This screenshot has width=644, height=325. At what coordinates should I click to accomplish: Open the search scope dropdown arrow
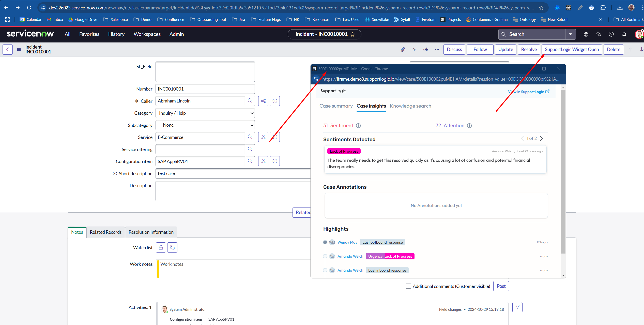(x=571, y=34)
